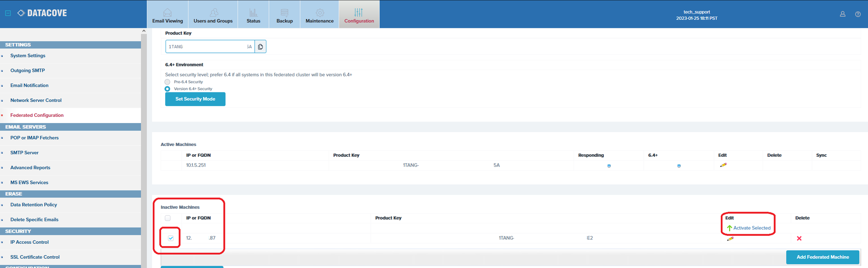Select Version 6.4+ Security radio option
868x268 pixels.
[167, 89]
